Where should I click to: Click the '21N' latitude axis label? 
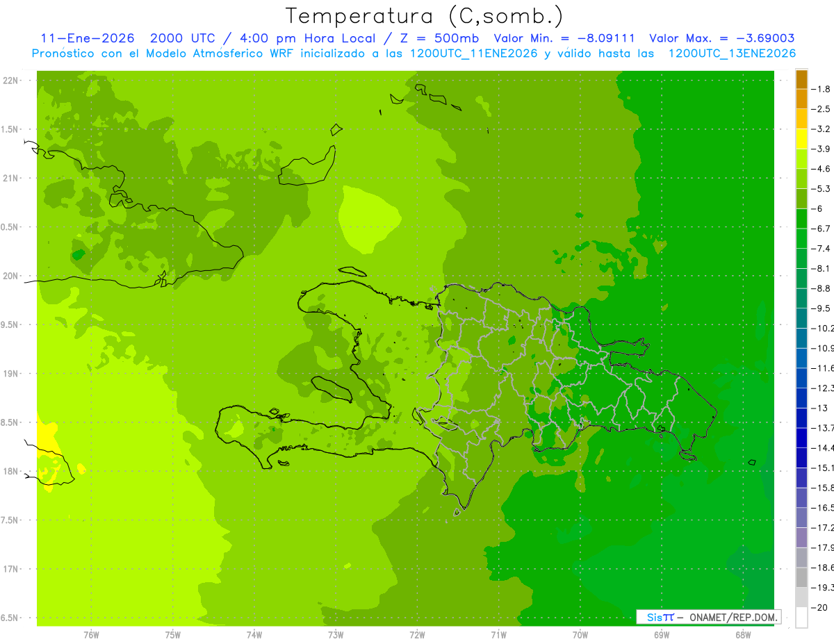pos(11,178)
